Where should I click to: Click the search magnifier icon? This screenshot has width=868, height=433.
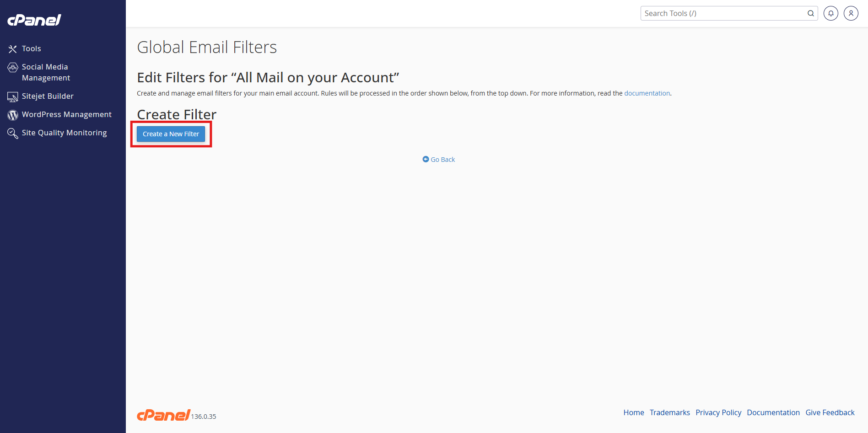[810, 13]
